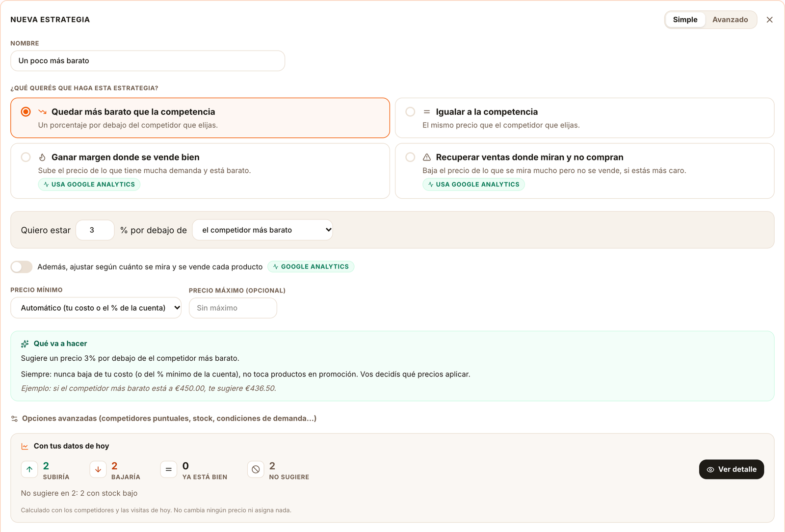Click the chart icon beside Con tus datos de hoy
The height and width of the screenshot is (532, 785).
point(25,446)
